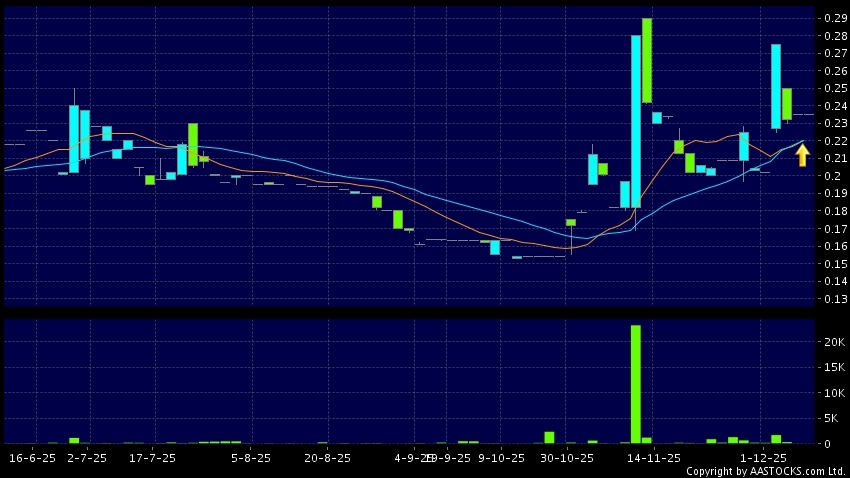Click the 2-7-25 date label
The width and height of the screenshot is (850, 478).
click(86, 458)
